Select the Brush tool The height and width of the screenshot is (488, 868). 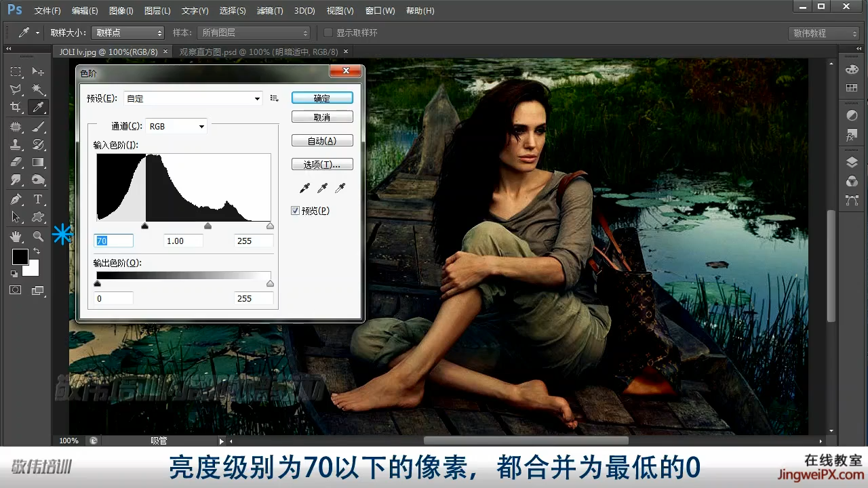point(38,127)
